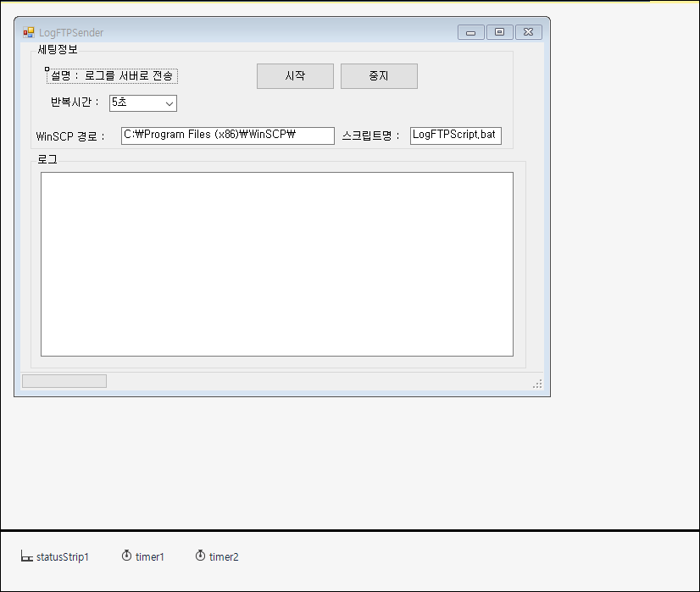
Task: Select the 반복시간 label
Action: (75, 102)
